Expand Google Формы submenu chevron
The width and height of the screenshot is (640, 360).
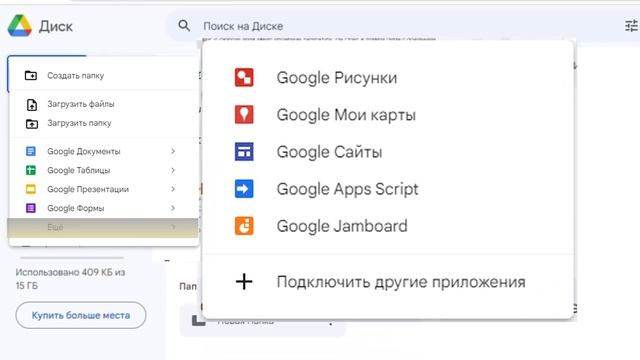click(x=173, y=208)
